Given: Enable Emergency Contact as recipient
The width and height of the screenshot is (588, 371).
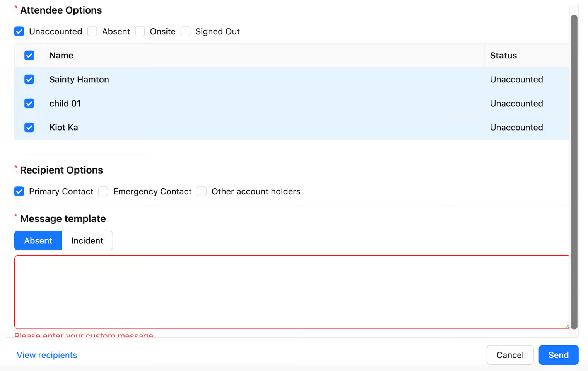Looking at the screenshot, I should click(x=103, y=191).
